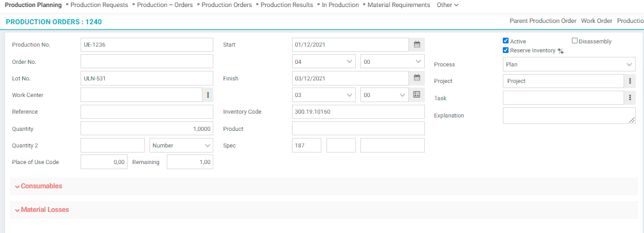644x233 pixels.
Task: Open Task lookup dots menu
Action: [x=630, y=98]
